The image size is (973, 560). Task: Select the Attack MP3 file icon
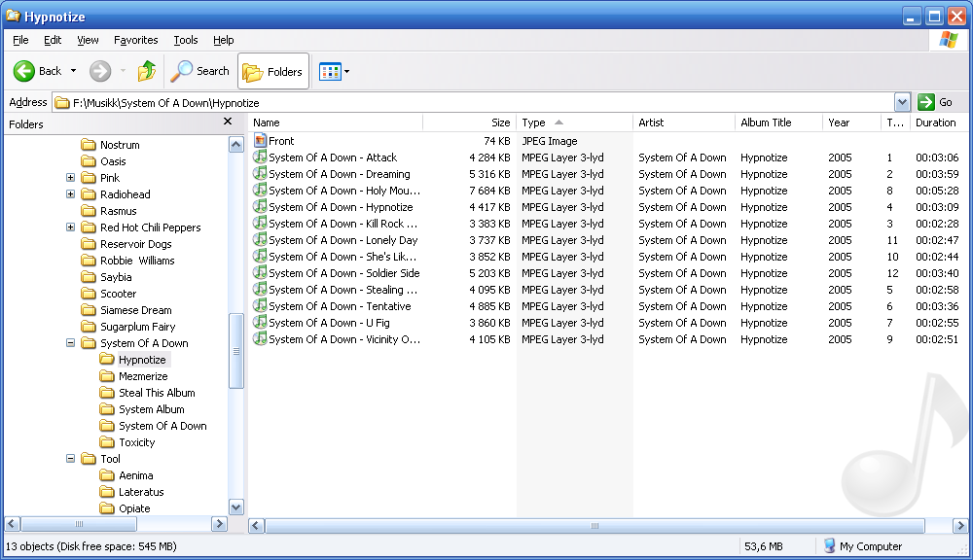260,157
